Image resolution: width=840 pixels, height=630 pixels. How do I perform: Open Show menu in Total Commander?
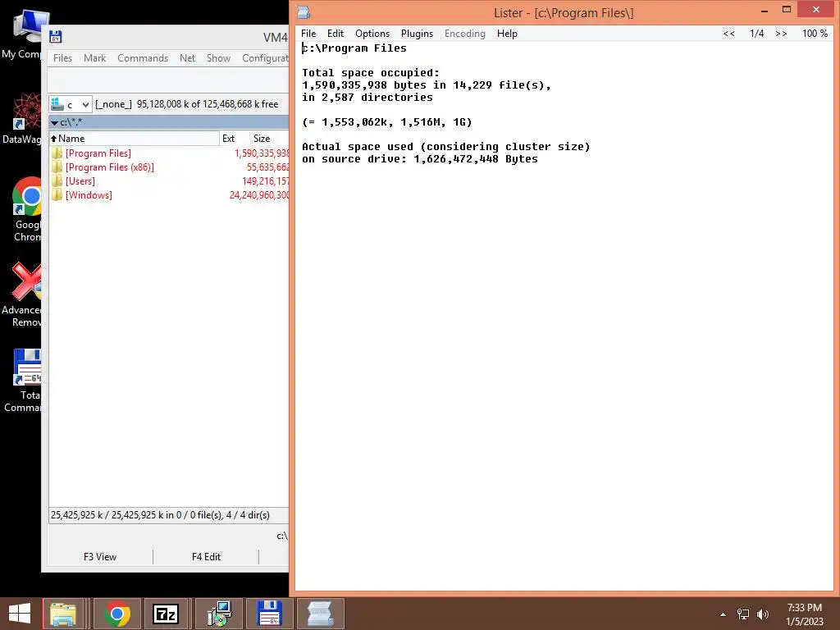[x=218, y=58]
